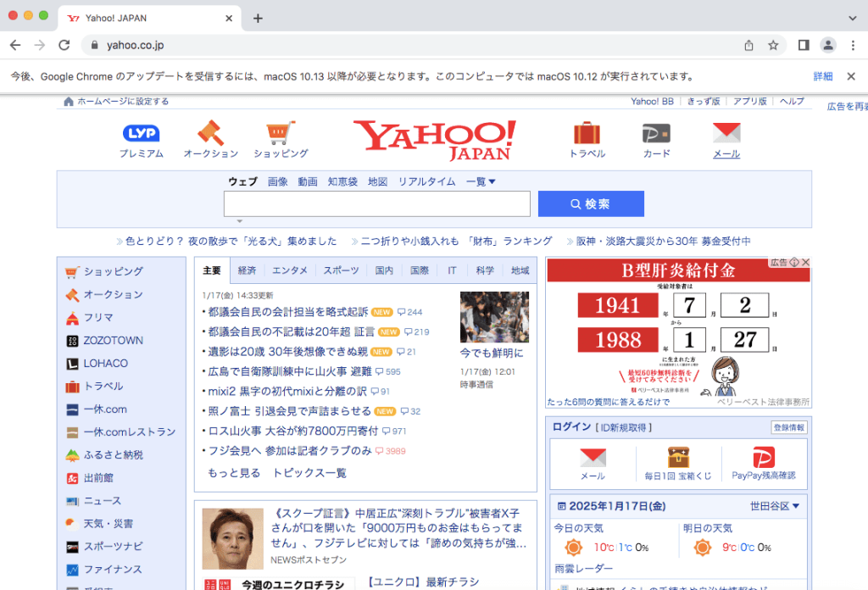Dismiss the macOS update notification bar

click(851, 76)
